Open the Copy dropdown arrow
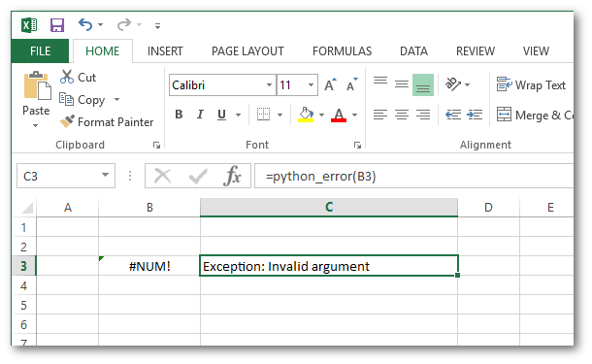 pyautogui.click(x=117, y=100)
